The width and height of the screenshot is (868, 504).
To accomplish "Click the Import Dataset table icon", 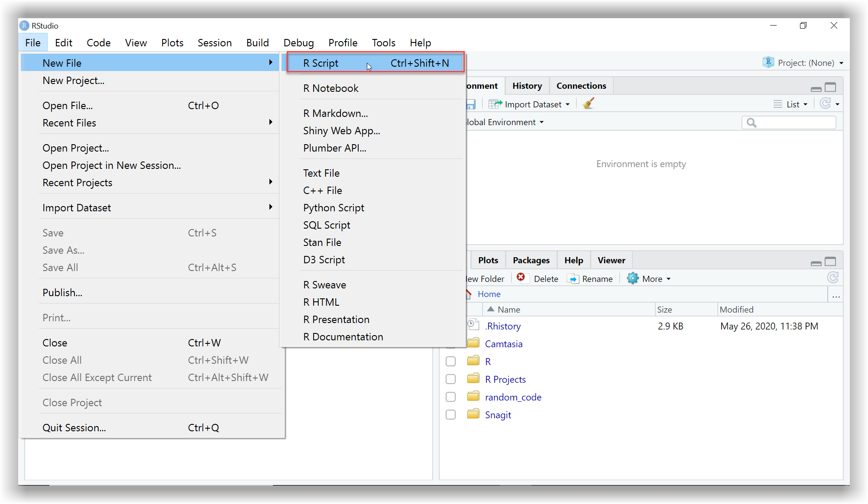I will [495, 104].
